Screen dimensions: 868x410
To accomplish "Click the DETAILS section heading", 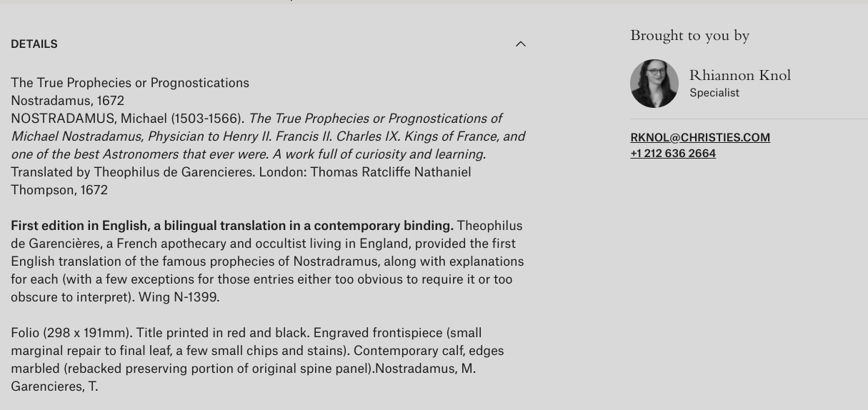I will 34,44.
